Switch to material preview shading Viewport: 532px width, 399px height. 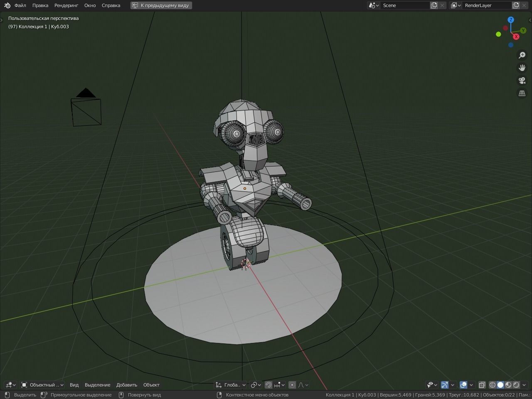pos(508,385)
